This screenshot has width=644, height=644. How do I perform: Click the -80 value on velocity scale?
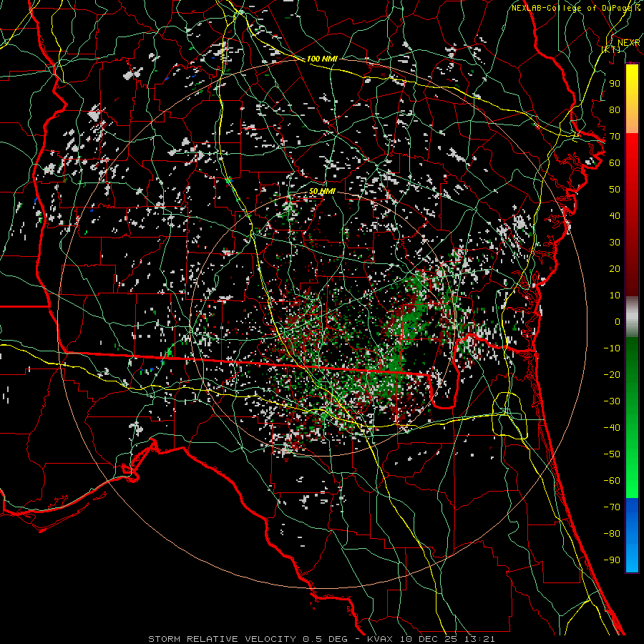[612, 534]
